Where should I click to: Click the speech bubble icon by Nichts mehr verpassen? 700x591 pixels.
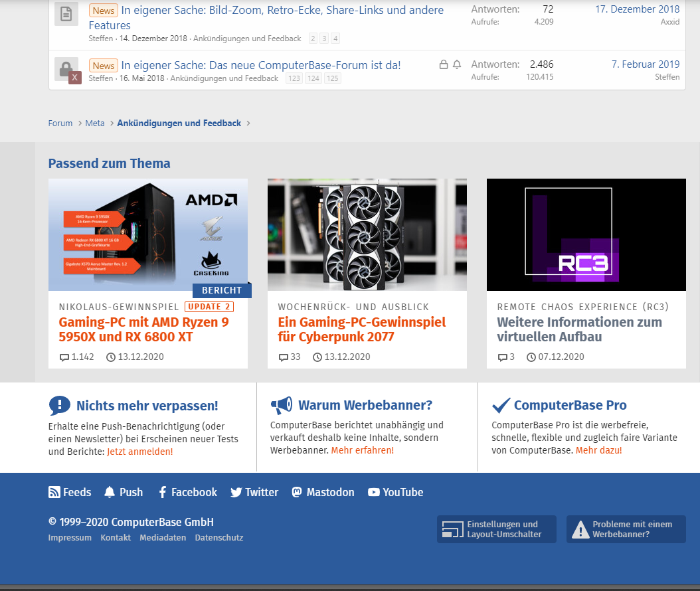[x=59, y=405]
